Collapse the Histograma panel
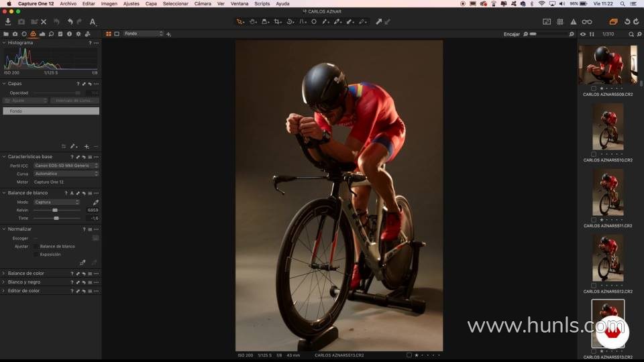 (x=4, y=43)
